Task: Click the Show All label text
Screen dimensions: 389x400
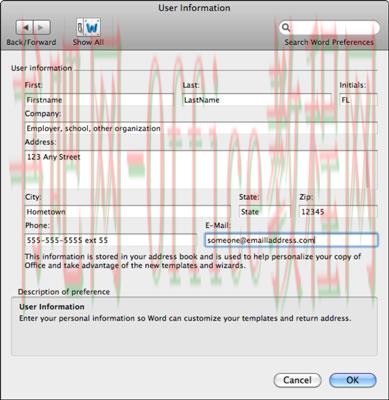Action: (x=88, y=42)
